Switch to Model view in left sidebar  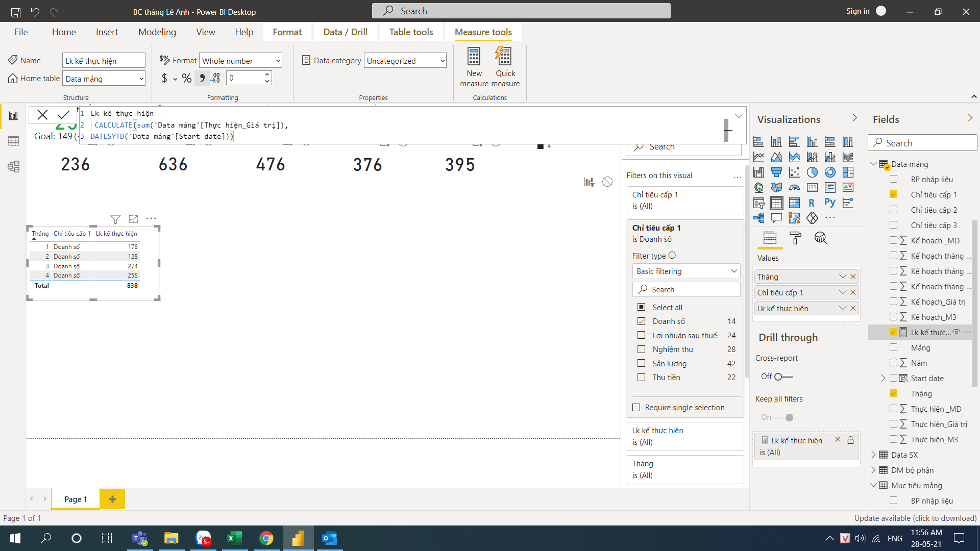[13, 166]
